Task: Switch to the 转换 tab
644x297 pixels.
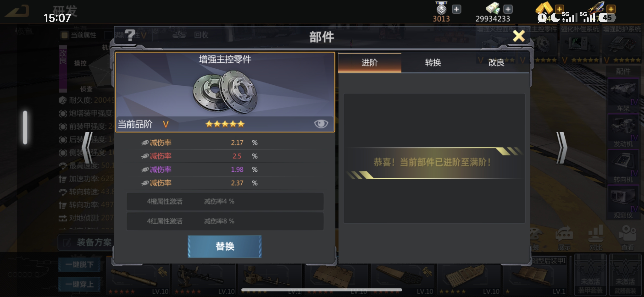Action: [433, 62]
